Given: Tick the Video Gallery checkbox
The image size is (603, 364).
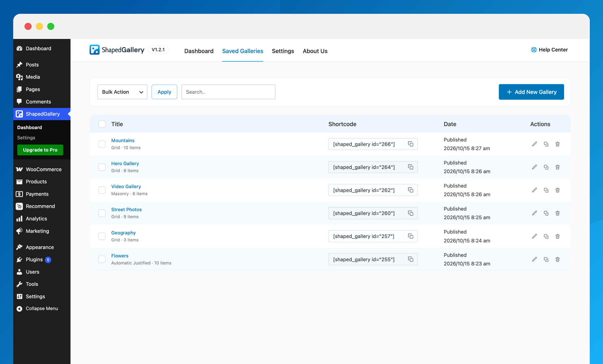Looking at the screenshot, I should (x=102, y=190).
